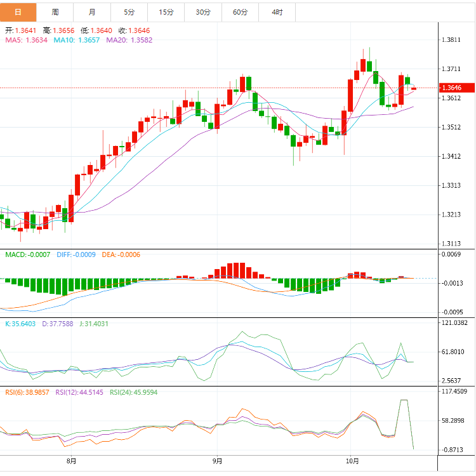Select the 15分 timeframe tab
This screenshot has width=476, height=476.
pyautogui.click(x=166, y=12)
